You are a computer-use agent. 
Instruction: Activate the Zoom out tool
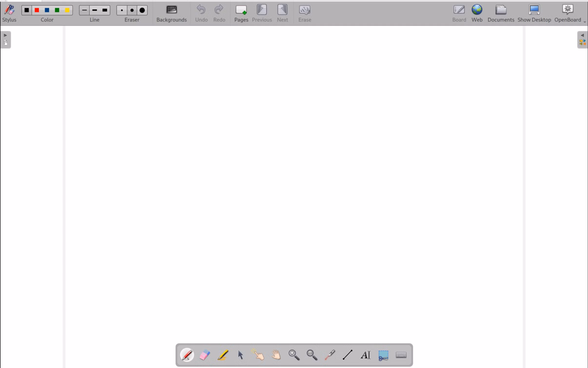click(312, 355)
